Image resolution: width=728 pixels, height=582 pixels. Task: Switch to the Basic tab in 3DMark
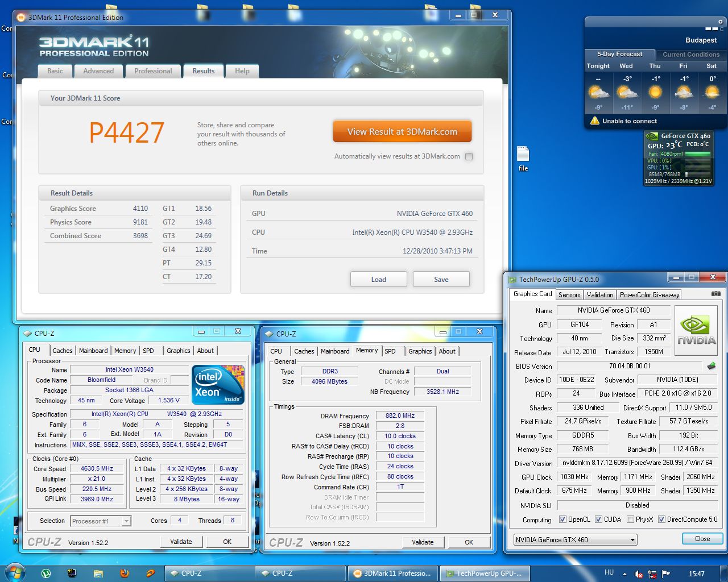click(55, 71)
